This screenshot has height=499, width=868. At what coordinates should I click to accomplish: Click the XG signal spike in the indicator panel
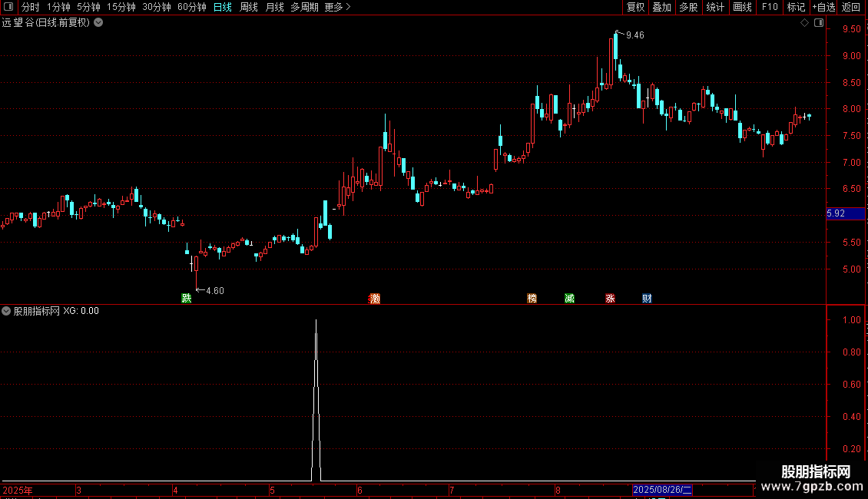(316, 401)
